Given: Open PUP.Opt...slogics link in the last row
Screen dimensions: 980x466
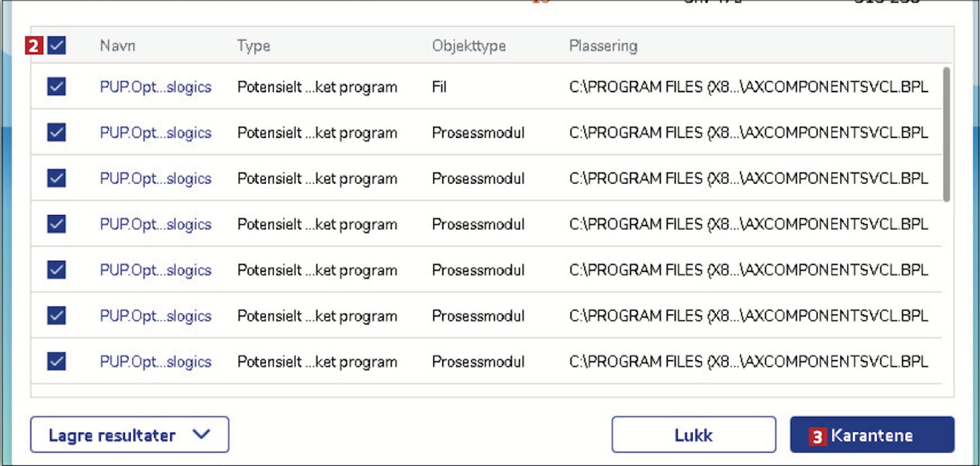Looking at the screenshot, I should click(x=155, y=361).
